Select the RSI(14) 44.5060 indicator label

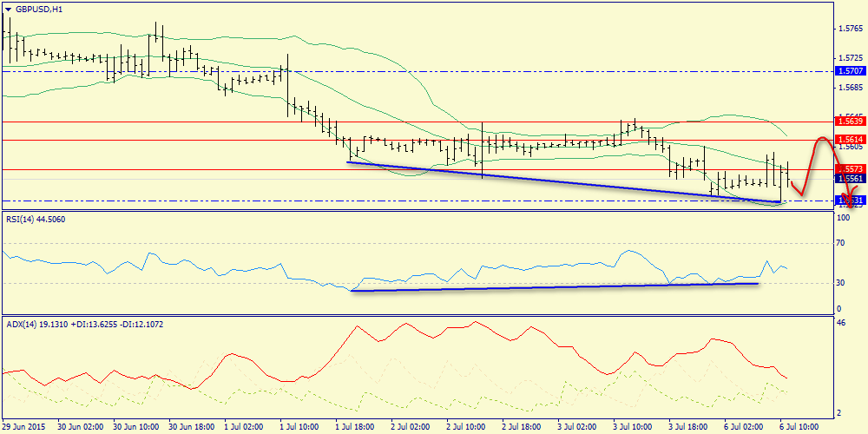click(35, 219)
